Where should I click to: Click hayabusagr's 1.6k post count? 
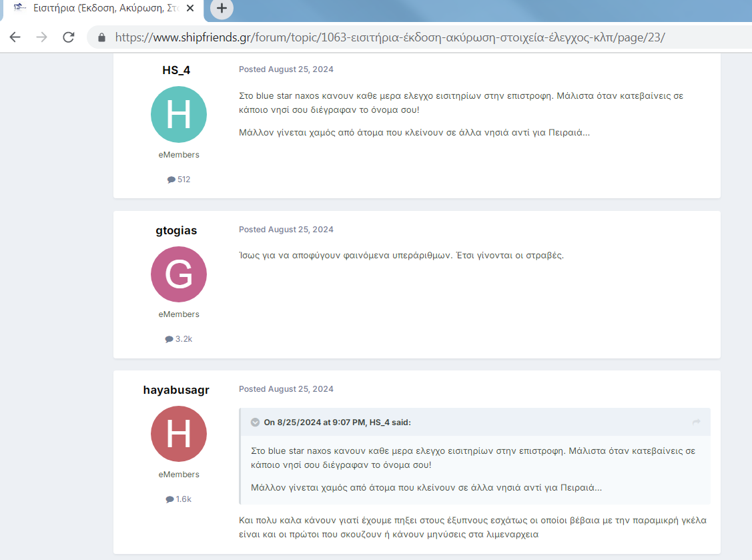(x=179, y=499)
